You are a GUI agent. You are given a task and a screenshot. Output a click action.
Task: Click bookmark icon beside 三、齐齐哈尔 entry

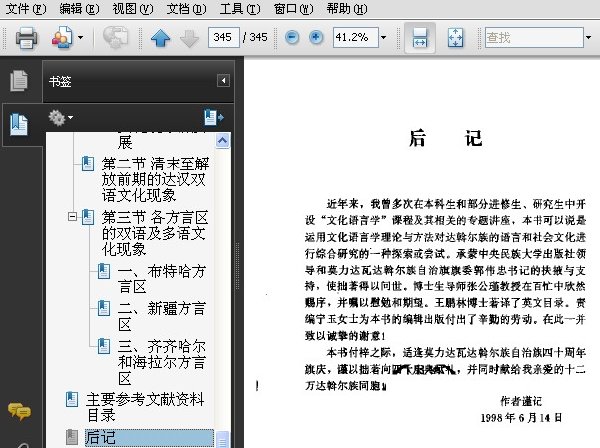104,346
